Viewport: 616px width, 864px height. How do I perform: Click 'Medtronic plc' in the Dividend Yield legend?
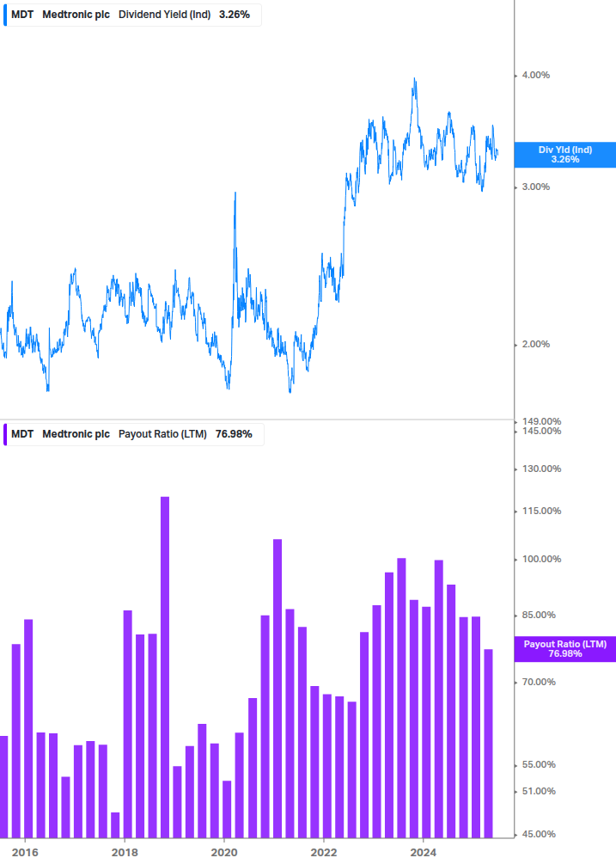coord(76,15)
